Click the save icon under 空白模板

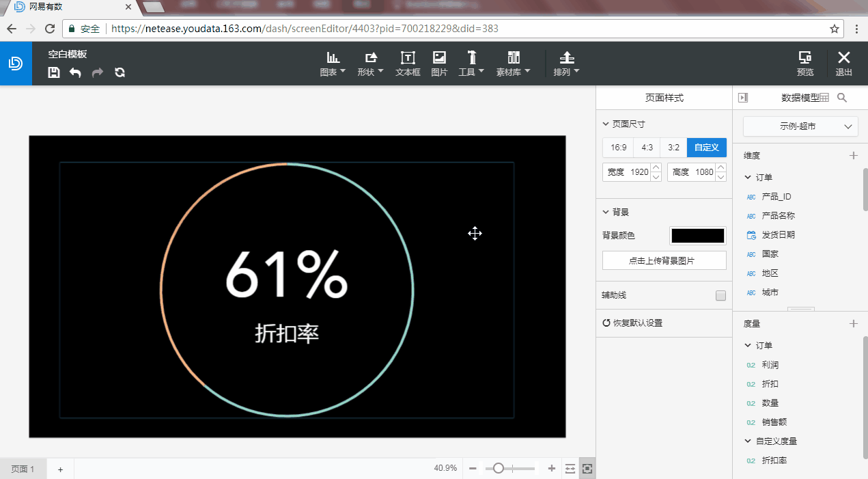coord(54,72)
